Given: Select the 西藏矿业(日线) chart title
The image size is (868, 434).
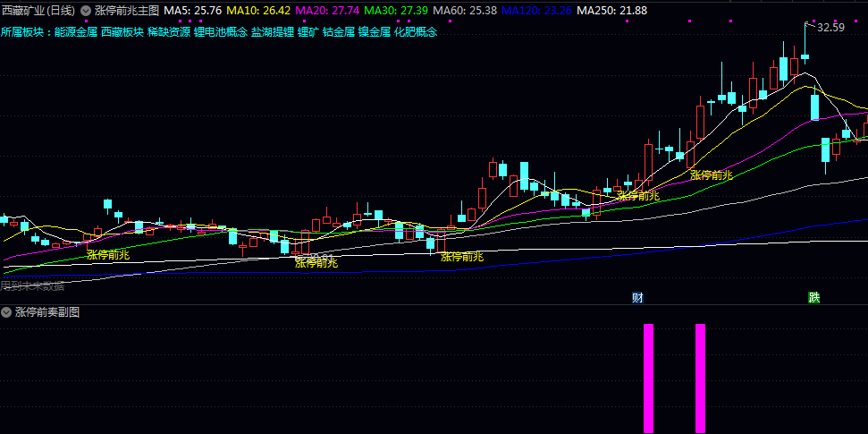Looking at the screenshot, I should [x=39, y=10].
